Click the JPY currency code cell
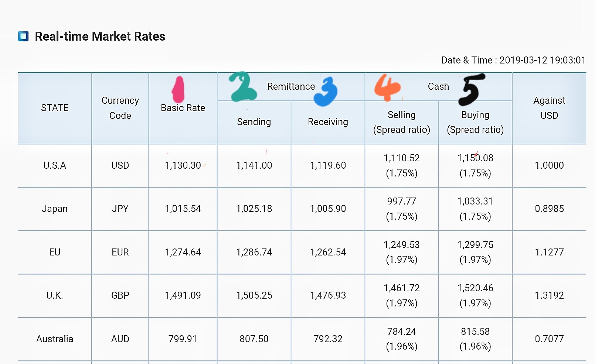The image size is (595, 364). click(x=120, y=209)
